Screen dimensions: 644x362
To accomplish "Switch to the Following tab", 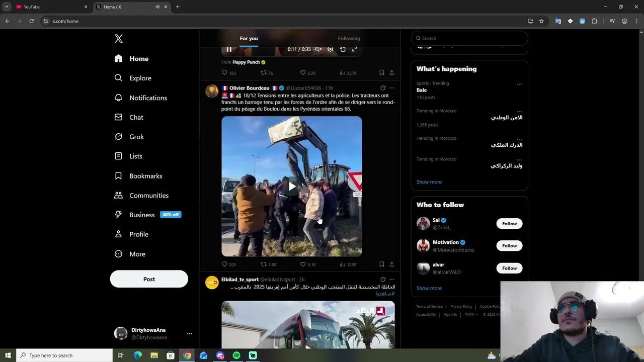I will tap(349, 38).
